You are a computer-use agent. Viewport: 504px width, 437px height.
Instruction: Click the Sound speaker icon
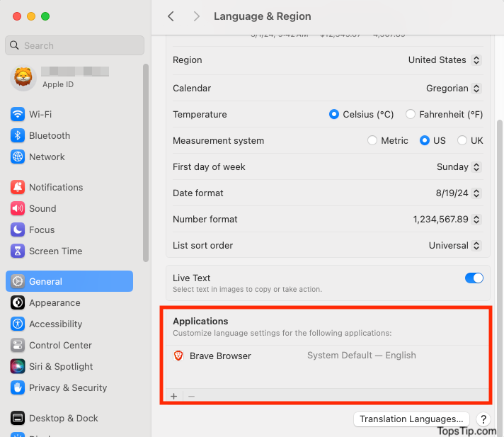click(x=18, y=208)
